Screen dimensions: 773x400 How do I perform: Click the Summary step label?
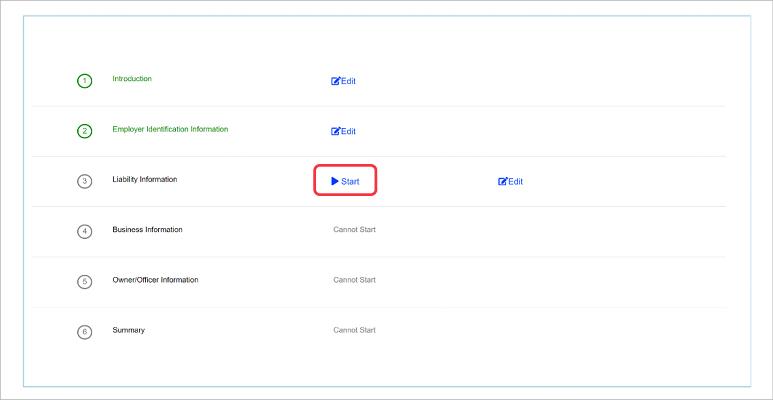pos(128,329)
